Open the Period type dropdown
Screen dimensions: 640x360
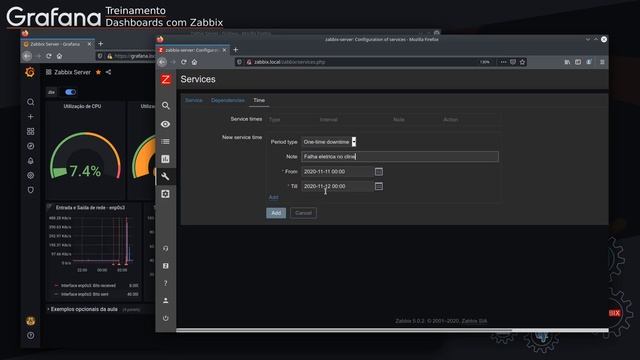pos(329,142)
